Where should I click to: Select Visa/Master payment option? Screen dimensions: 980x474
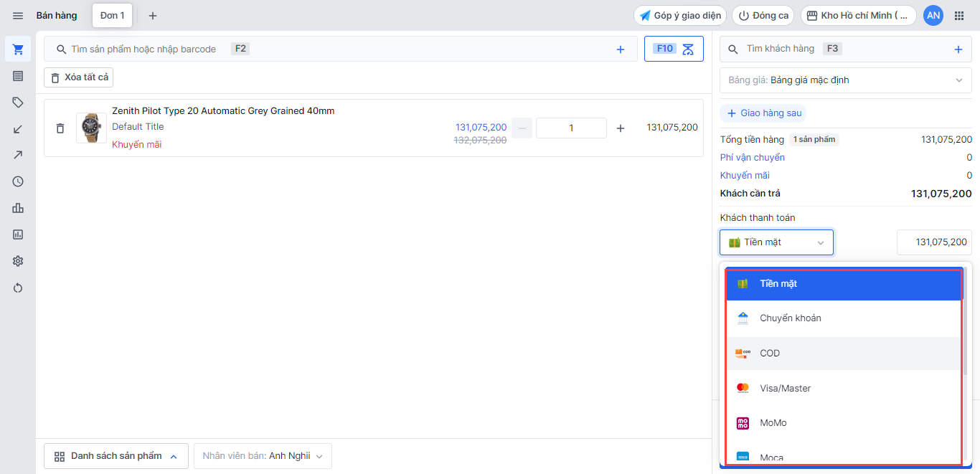tap(844, 388)
